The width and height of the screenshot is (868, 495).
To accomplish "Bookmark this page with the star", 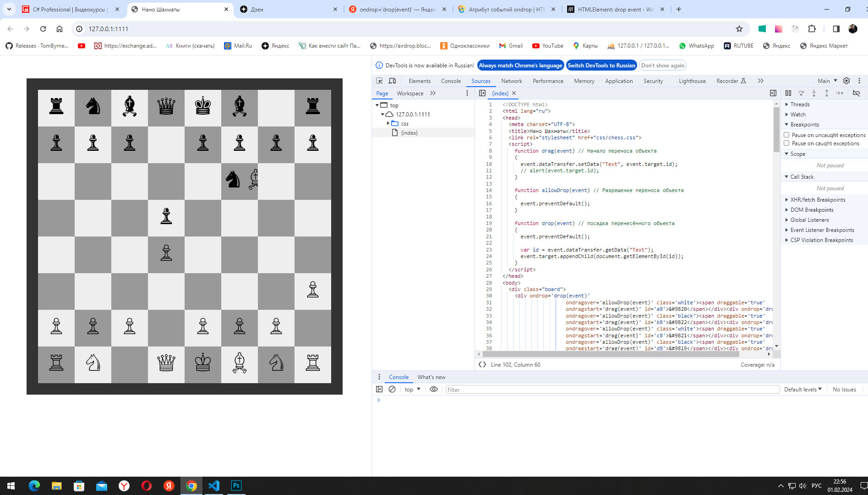I will (x=739, y=29).
